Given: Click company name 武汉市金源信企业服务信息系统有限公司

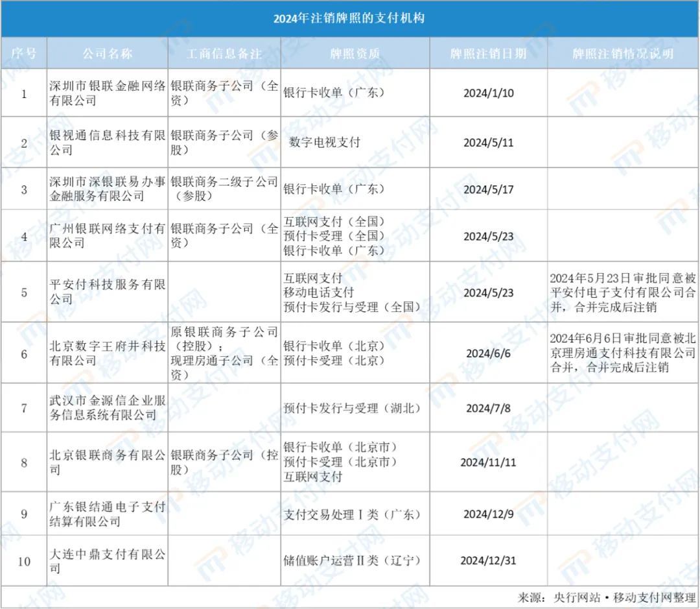Looking at the screenshot, I should 107,407.
